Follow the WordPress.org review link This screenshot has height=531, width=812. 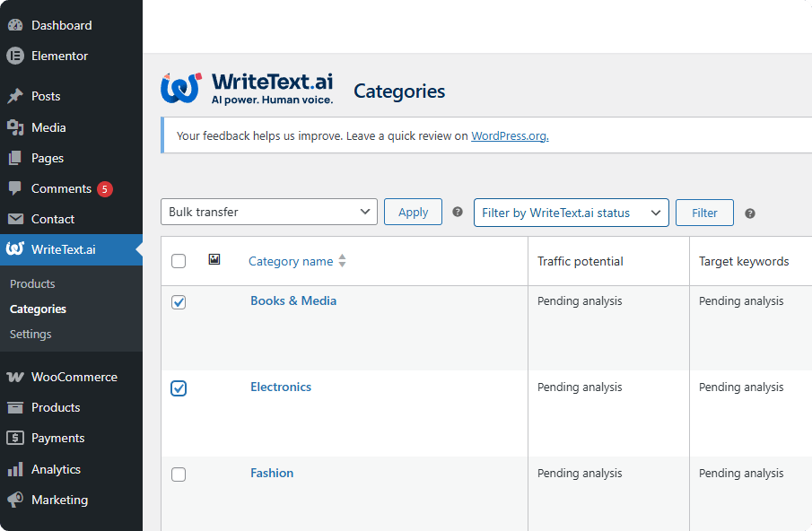point(510,135)
